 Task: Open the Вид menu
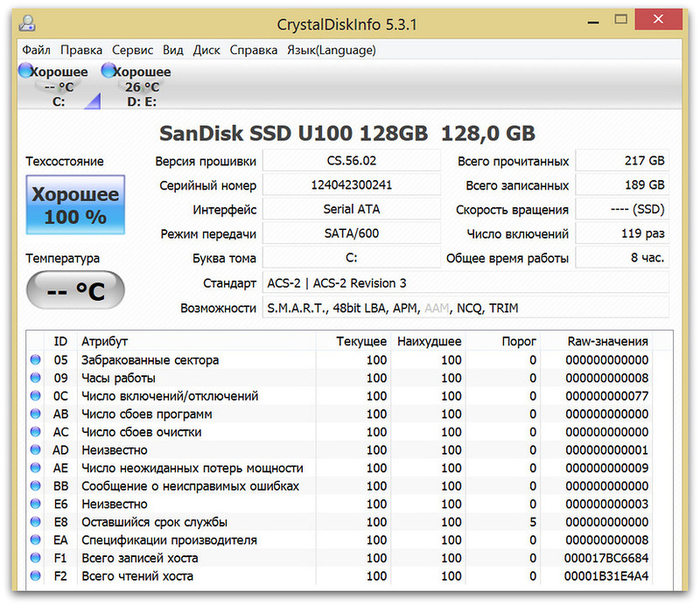173,50
